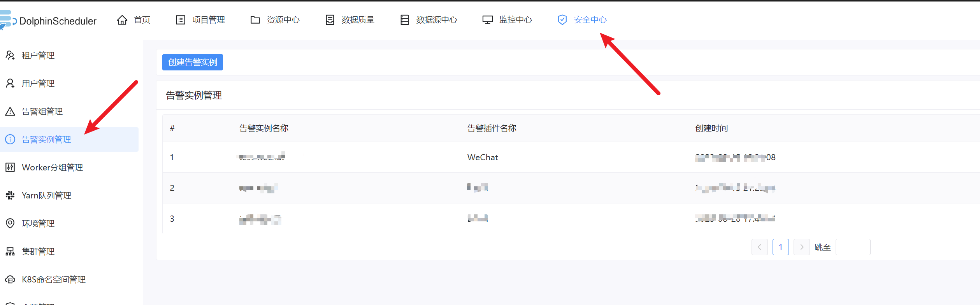Click the Datasource Center database icon
Screen dimensions: 980x305
405,20
